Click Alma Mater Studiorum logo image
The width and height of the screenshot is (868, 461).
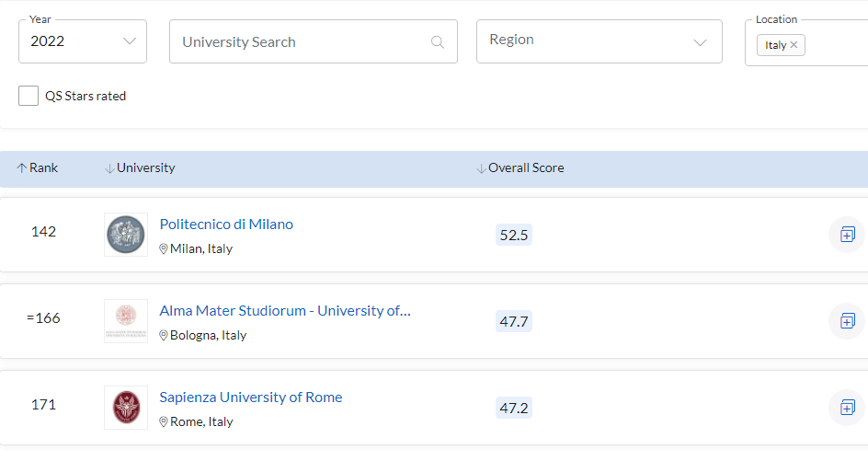[126, 321]
